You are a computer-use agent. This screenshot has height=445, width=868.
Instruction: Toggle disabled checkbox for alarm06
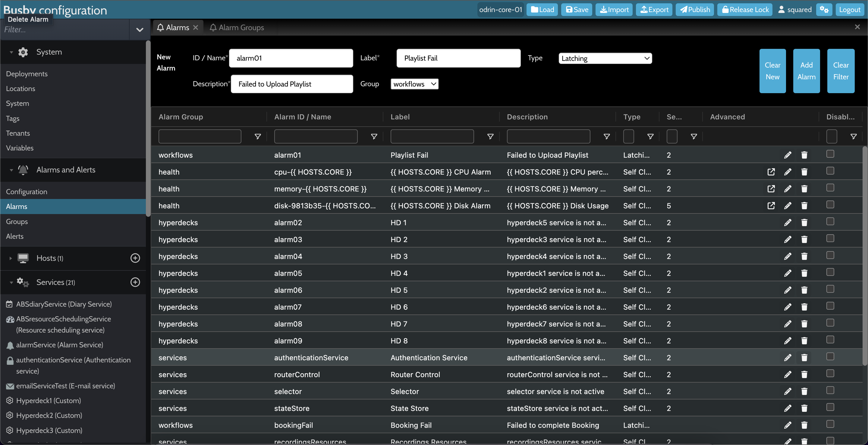tap(830, 289)
